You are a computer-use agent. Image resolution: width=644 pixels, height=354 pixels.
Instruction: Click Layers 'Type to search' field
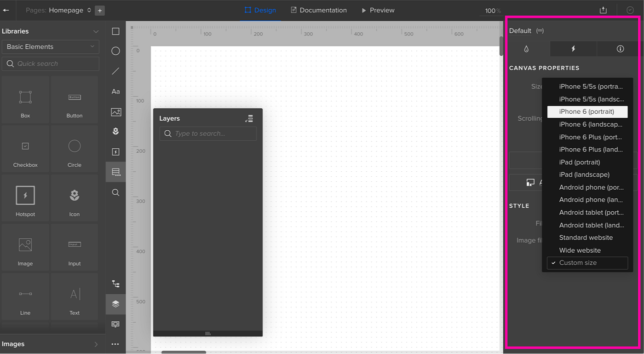pyautogui.click(x=208, y=133)
